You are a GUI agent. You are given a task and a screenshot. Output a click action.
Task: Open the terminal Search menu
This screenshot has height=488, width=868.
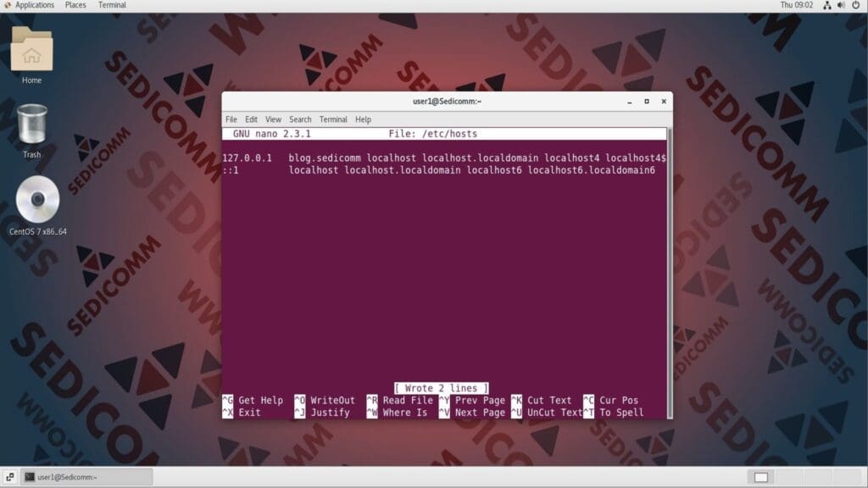[300, 119]
